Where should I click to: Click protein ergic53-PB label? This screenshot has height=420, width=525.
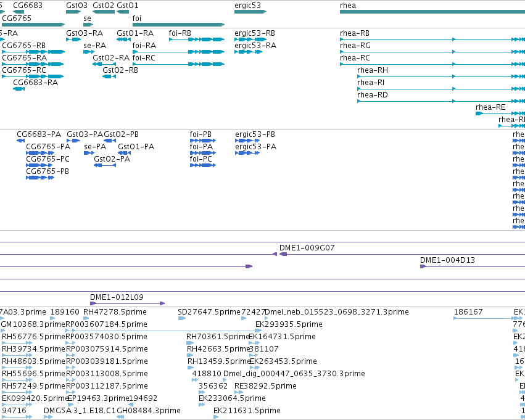[x=255, y=134]
